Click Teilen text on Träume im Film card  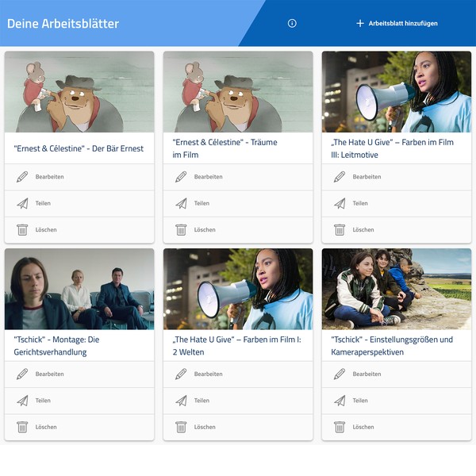tap(202, 203)
